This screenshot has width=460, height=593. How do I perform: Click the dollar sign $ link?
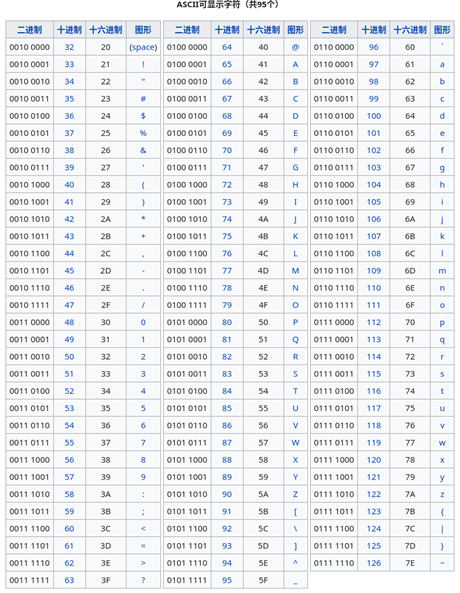click(x=143, y=116)
